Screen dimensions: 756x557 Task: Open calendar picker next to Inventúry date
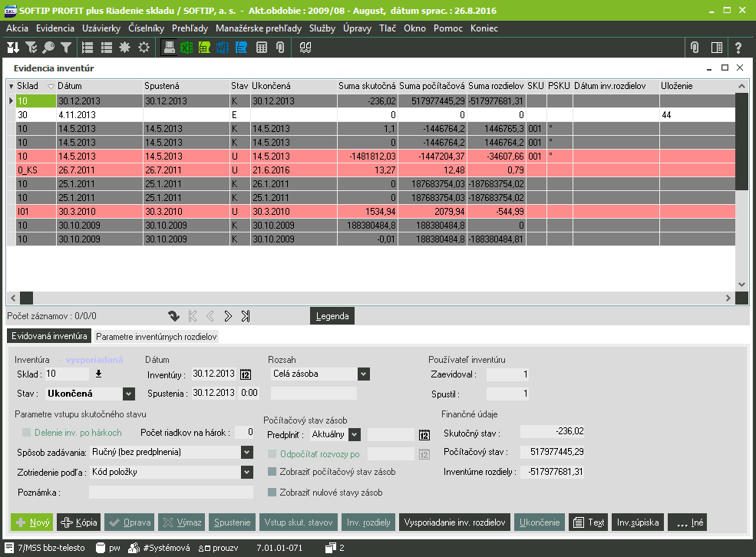tap(246, 374)
